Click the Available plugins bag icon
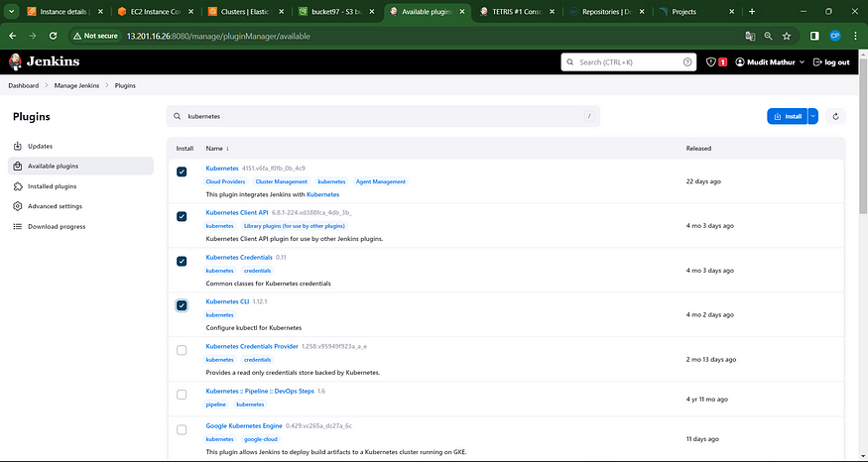 click(18, 166)
